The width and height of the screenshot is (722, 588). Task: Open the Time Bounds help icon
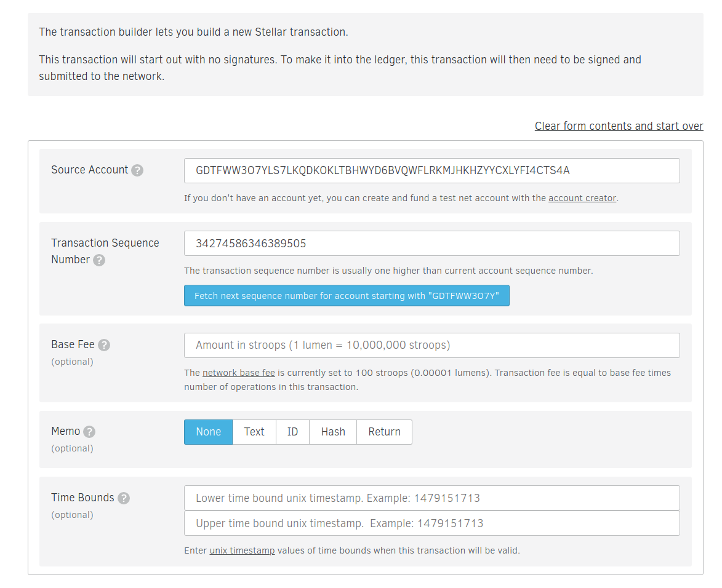pyautogui.click(x=124, y=497)
